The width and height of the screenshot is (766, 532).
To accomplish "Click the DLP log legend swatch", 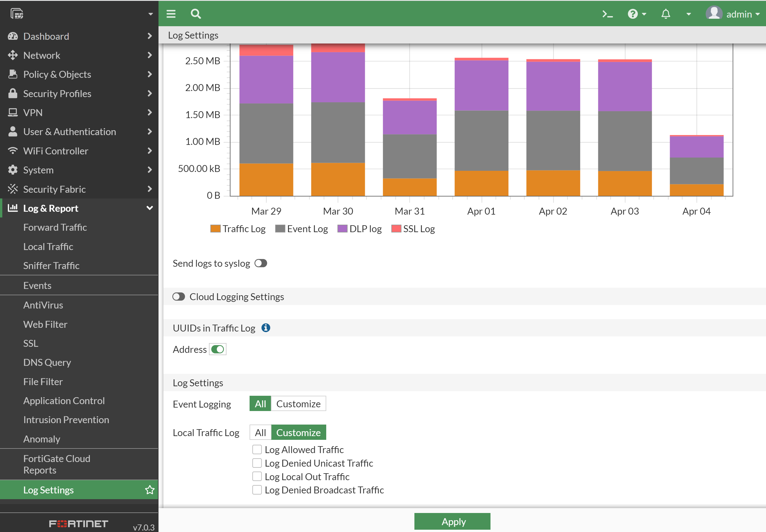I will click(x=342, y=229).
